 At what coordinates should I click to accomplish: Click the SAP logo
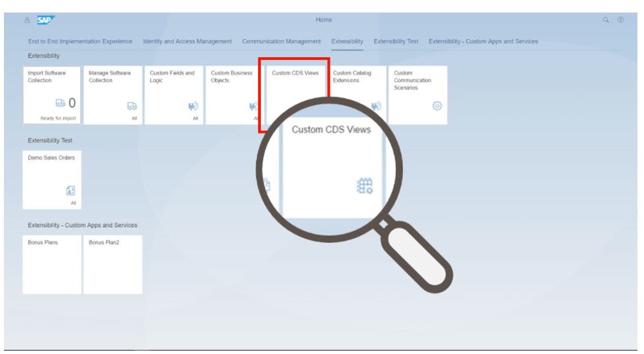pos(45,20)
